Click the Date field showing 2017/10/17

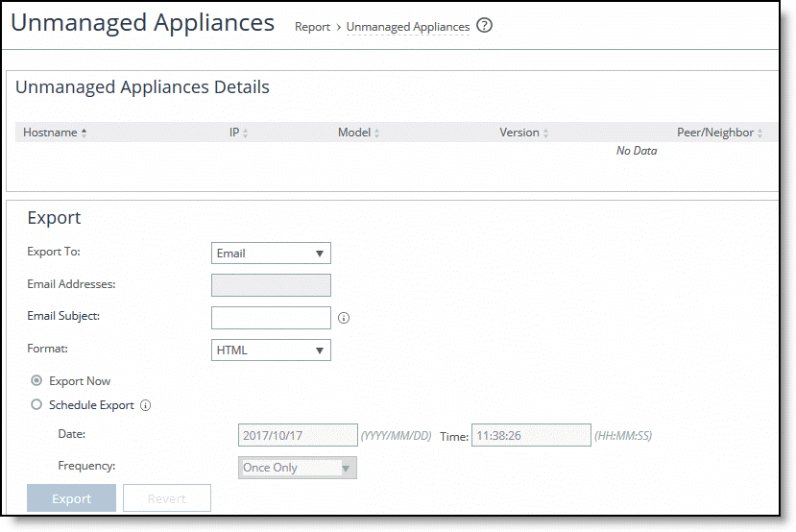pyautogui.click(x=298, y=435)
